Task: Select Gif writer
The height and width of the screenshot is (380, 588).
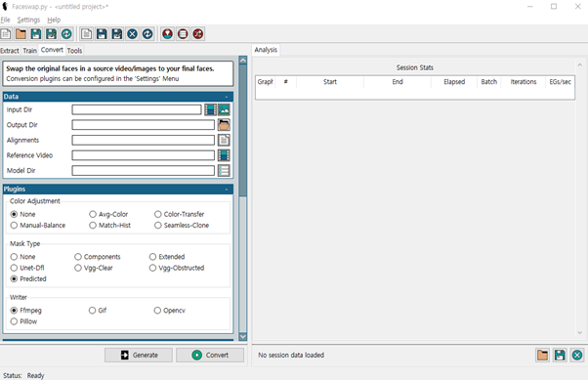Action: coord(98,311)
